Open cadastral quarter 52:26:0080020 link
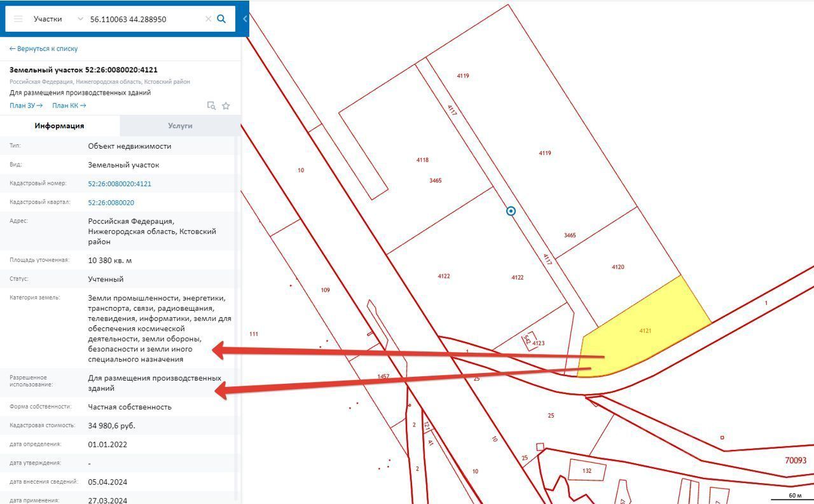Viewport: 814px width, 504px height. [111, 203]
